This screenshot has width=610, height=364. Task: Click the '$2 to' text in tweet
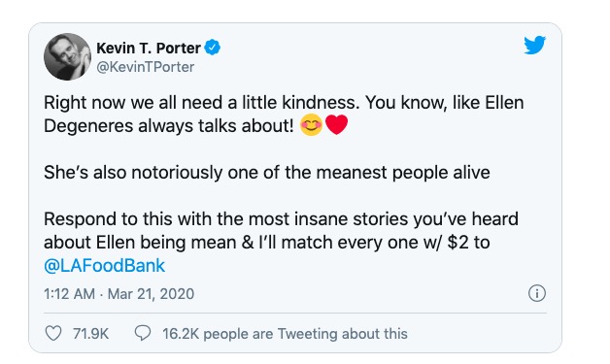point(468,243)
